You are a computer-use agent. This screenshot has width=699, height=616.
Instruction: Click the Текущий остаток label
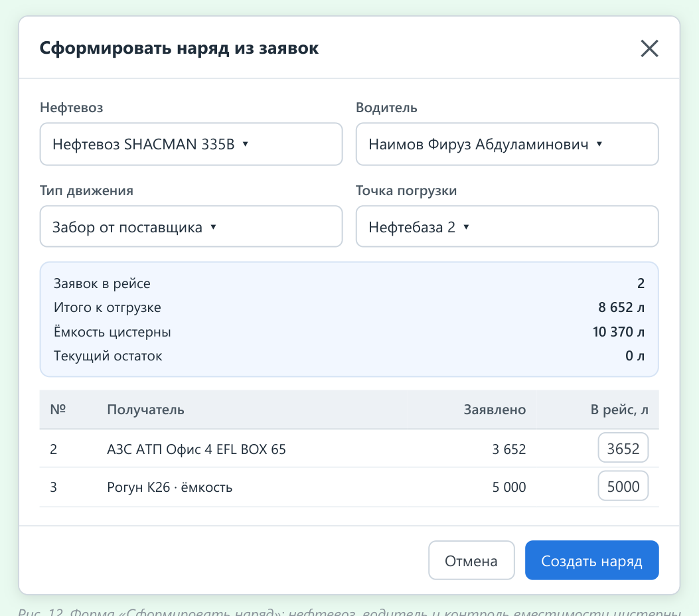[x=108, y=356]
